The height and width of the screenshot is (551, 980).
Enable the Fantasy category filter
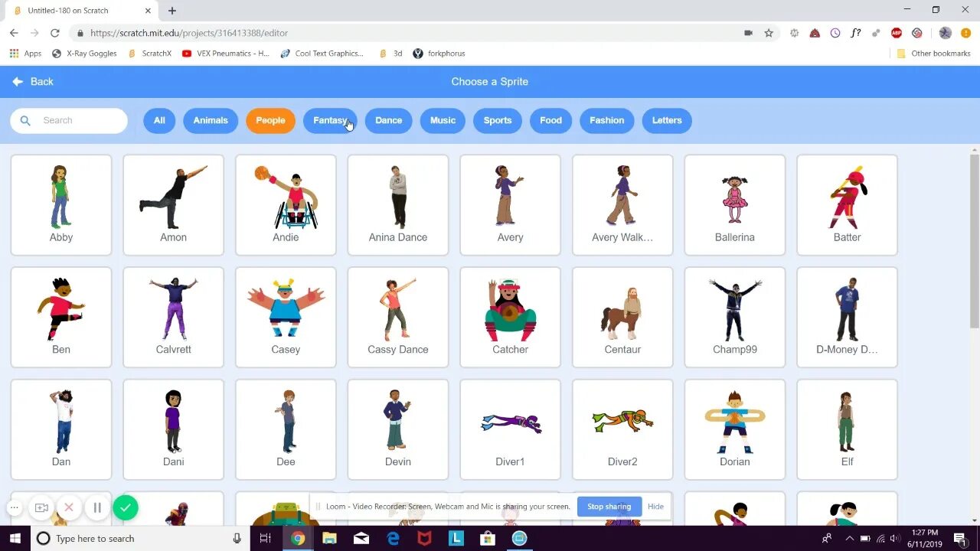[330, 120]
